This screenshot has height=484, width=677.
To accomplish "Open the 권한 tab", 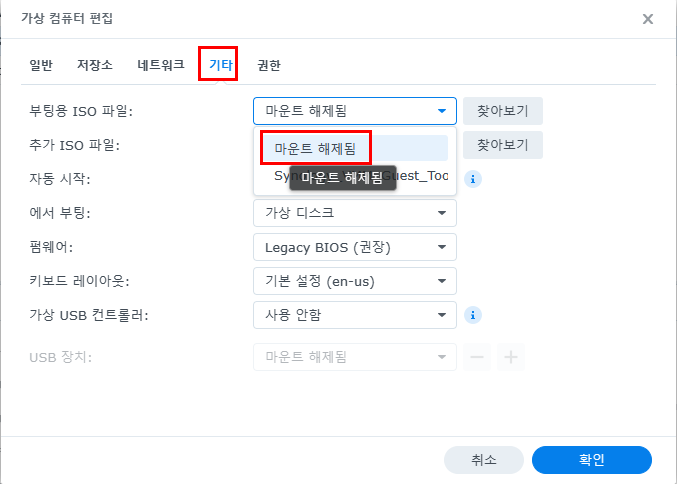I will pos(269,65).
